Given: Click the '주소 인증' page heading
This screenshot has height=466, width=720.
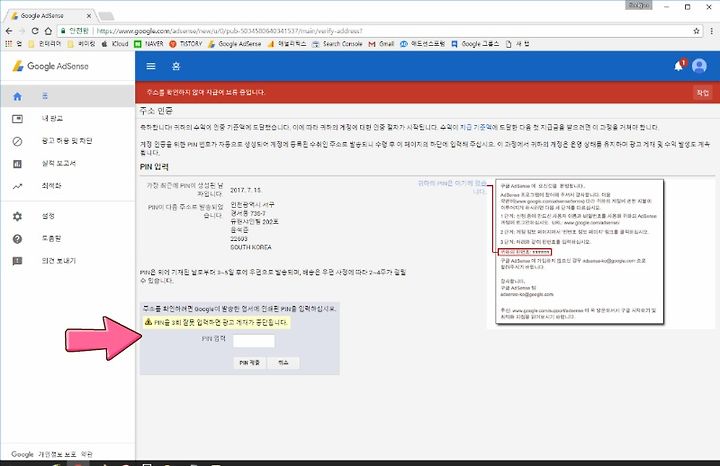Looking at the screenshot, I should pyautogui.click(x=156, y=111).
